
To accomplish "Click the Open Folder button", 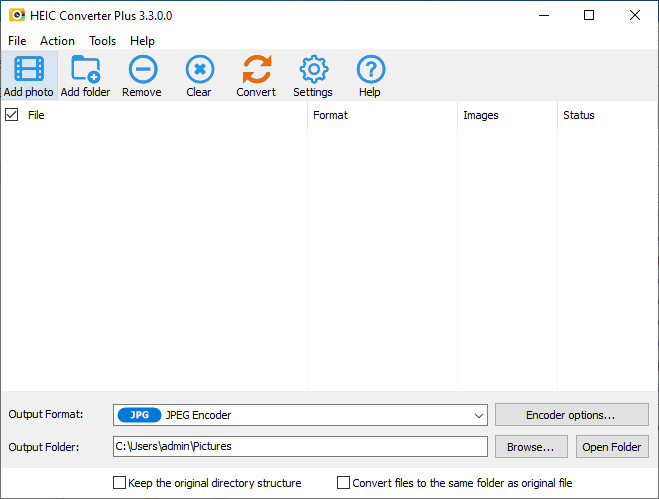I will click(x=612, y=446).
